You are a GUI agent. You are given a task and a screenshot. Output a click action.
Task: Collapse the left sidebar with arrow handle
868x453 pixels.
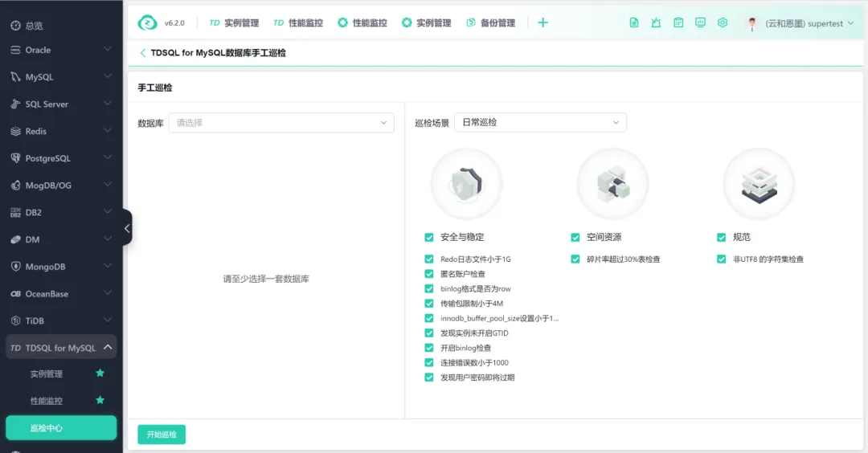tap(127, 228)
